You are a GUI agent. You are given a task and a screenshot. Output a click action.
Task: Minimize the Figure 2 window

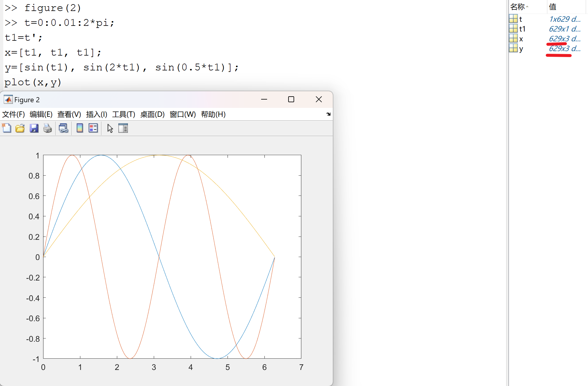[264, 99]
